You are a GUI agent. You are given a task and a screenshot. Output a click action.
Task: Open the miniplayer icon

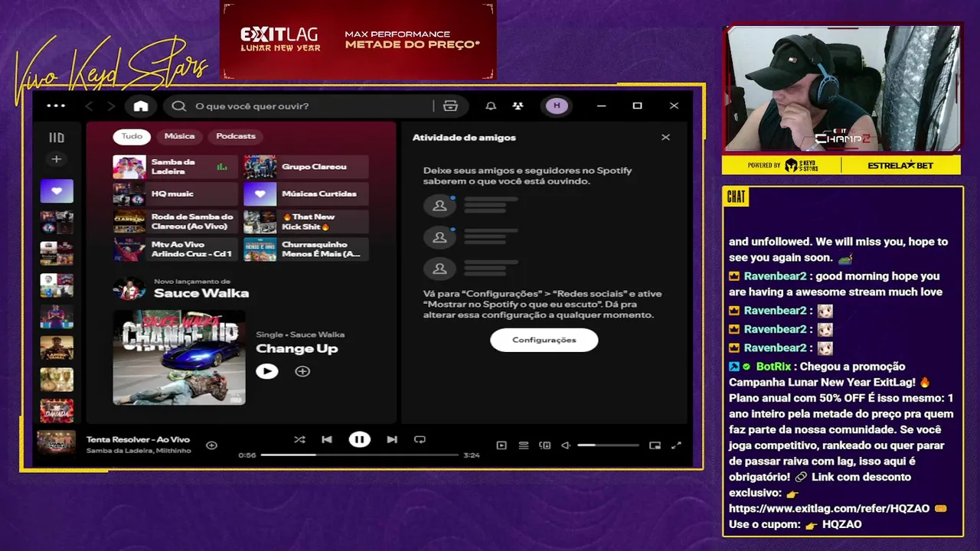coord(655,445)
